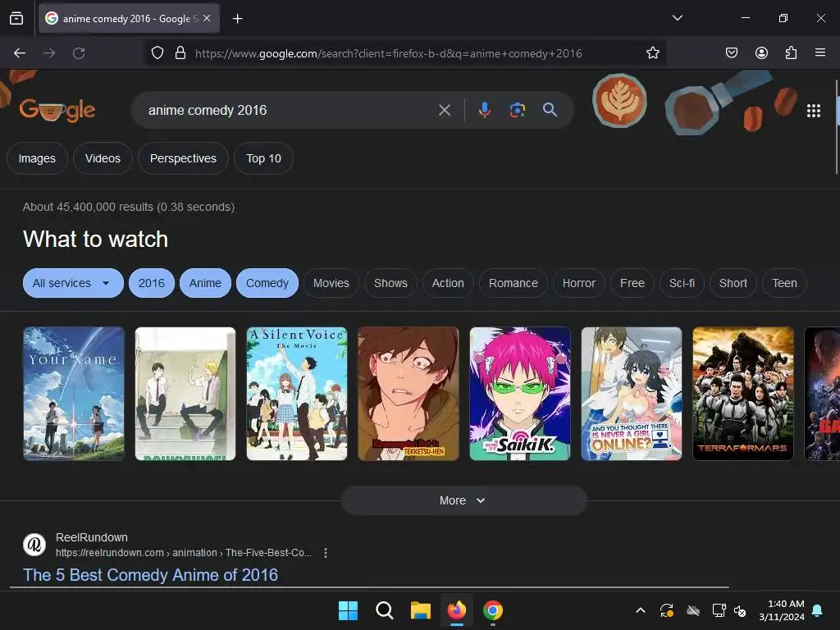The image size is (840, 630).
Task: Enable the Action filter chip
Action: (448, 283)
